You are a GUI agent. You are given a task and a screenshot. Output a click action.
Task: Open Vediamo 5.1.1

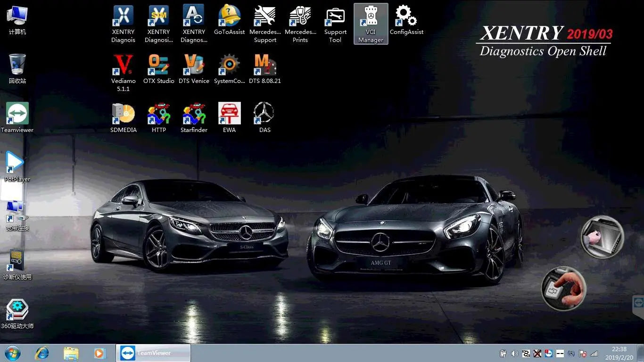[x=123, y=66]
